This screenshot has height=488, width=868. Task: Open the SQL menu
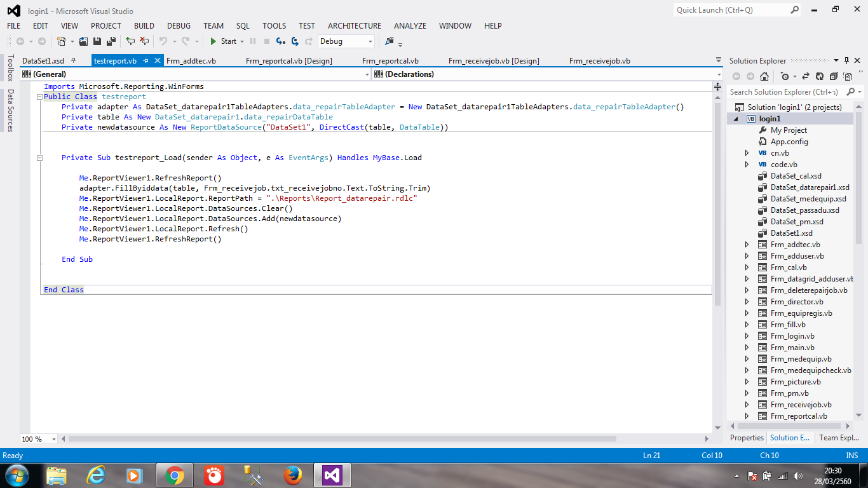pyautogui.click(x=243, y=26)
